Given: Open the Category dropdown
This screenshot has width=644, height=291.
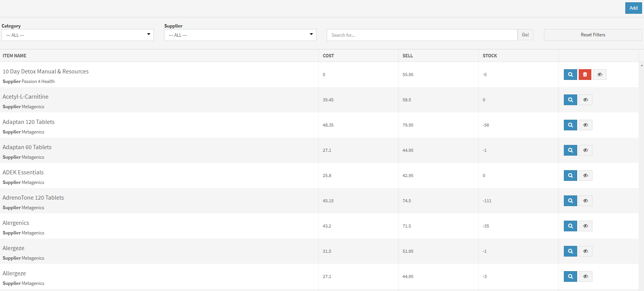Looking at the screenshot, I should (77, 35).
